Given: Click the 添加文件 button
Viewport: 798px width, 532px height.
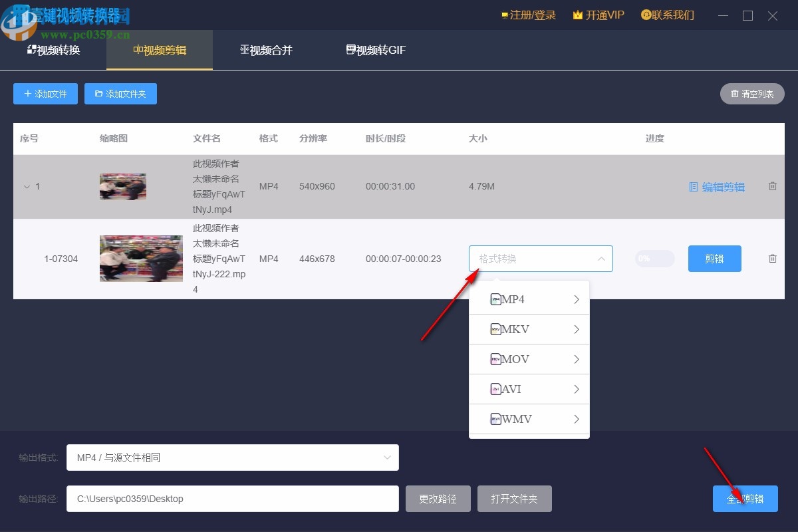Looking at the screenshot, I should (45, 94).
